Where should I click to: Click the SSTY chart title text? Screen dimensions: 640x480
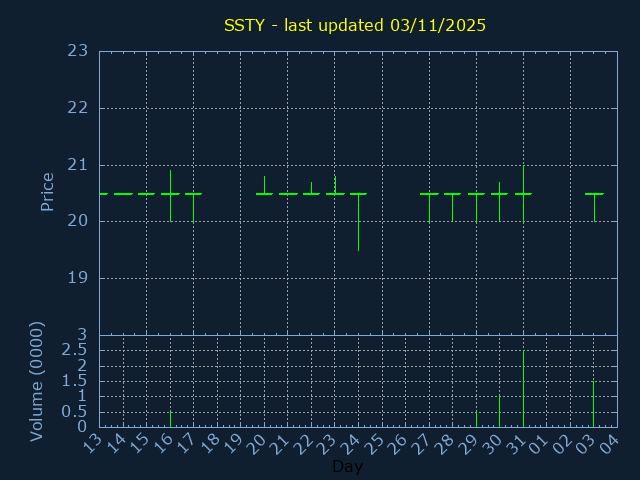[355, 25]
